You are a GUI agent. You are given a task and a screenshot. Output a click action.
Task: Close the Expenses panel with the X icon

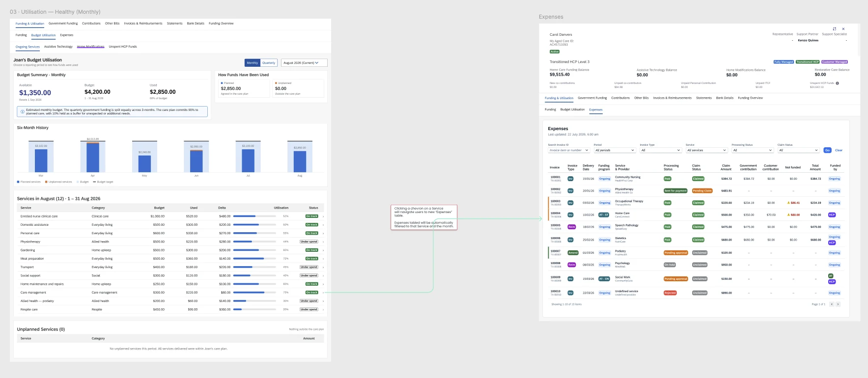843,29
